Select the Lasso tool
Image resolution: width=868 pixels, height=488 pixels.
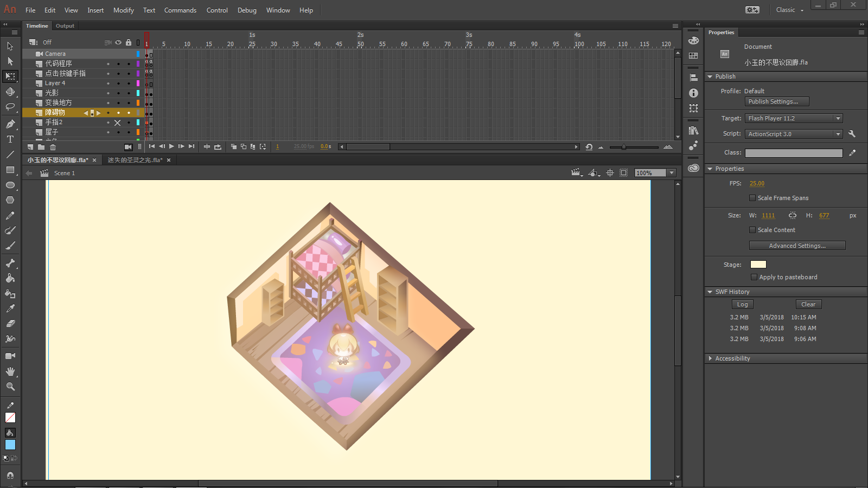10,107
